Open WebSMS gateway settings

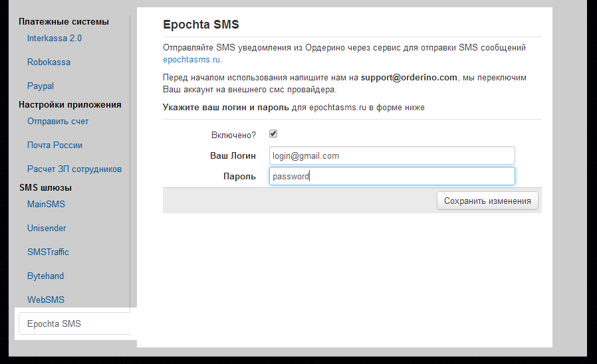pyautogui.click(x=46, y=300)
